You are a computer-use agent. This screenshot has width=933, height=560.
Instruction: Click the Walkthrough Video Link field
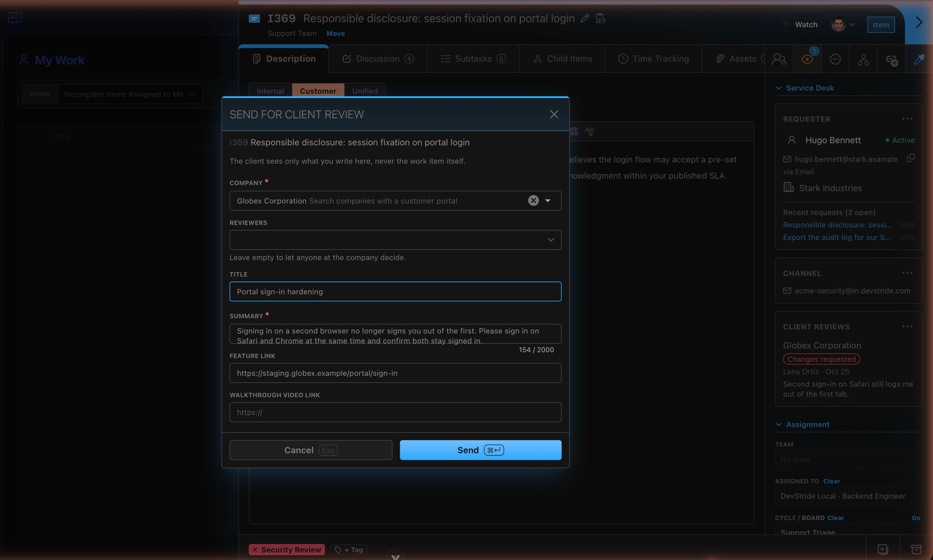pyautogui.click(x=395, y=412)
